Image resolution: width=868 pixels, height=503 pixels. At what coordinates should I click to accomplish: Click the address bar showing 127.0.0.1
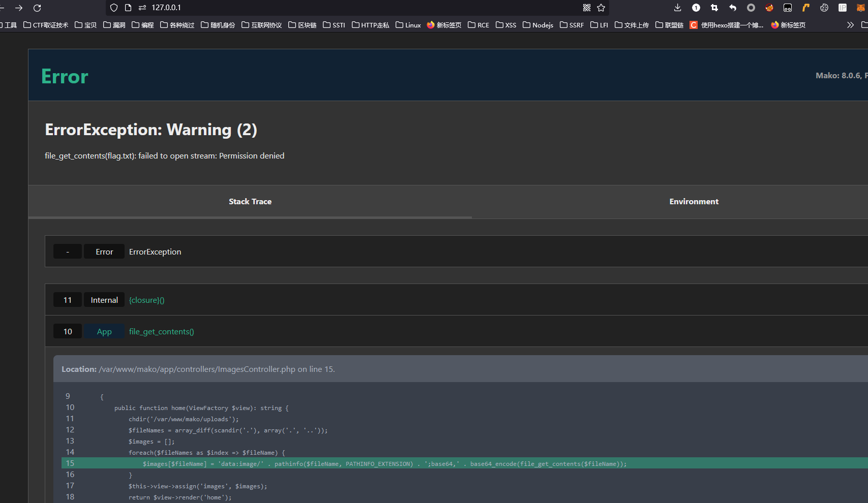pos(356,8)
